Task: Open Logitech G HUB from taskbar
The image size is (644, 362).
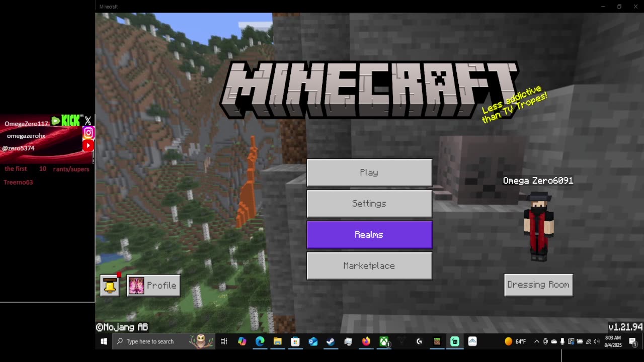Action: (419, 341)
